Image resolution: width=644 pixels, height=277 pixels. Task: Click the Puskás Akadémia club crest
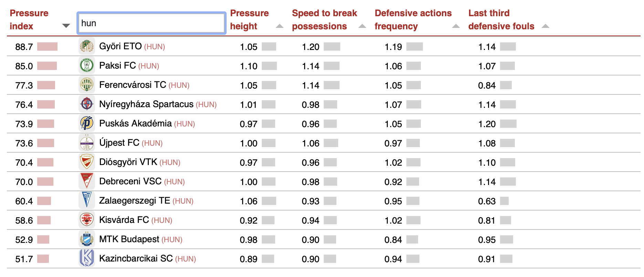tap(87, 124)
